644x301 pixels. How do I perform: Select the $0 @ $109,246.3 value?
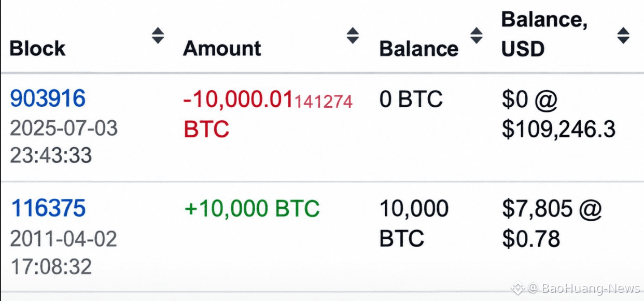coord(558,114)
